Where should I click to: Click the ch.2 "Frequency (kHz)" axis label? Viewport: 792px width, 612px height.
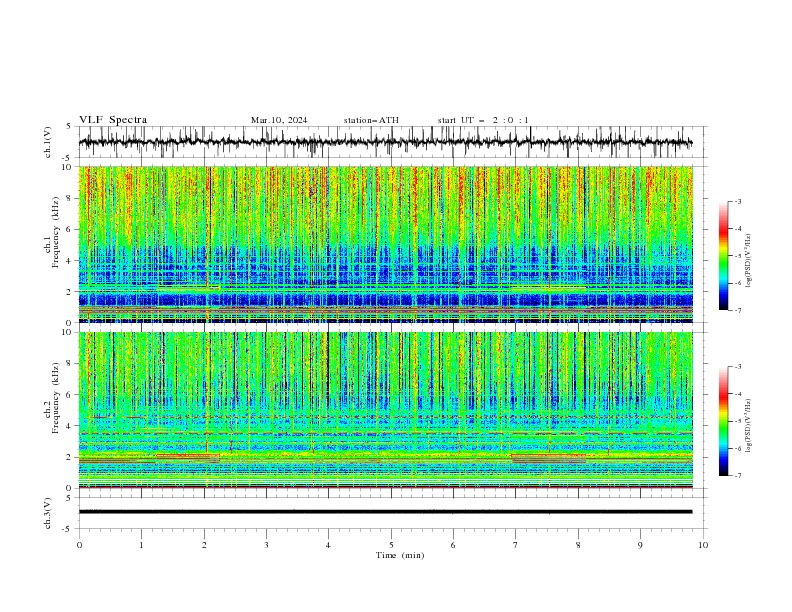coord(55,398)
